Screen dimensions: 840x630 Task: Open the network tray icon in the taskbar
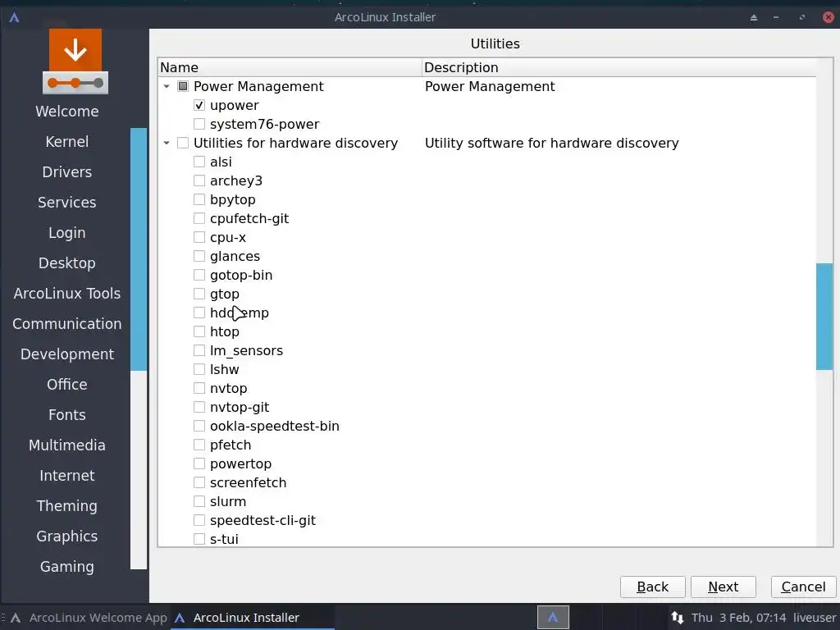click(677, 618)
